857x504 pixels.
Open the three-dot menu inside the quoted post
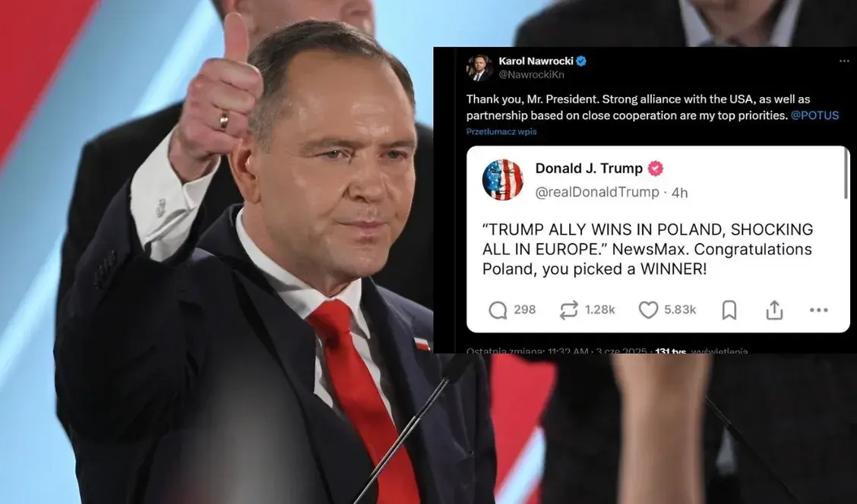click(818, 310)
